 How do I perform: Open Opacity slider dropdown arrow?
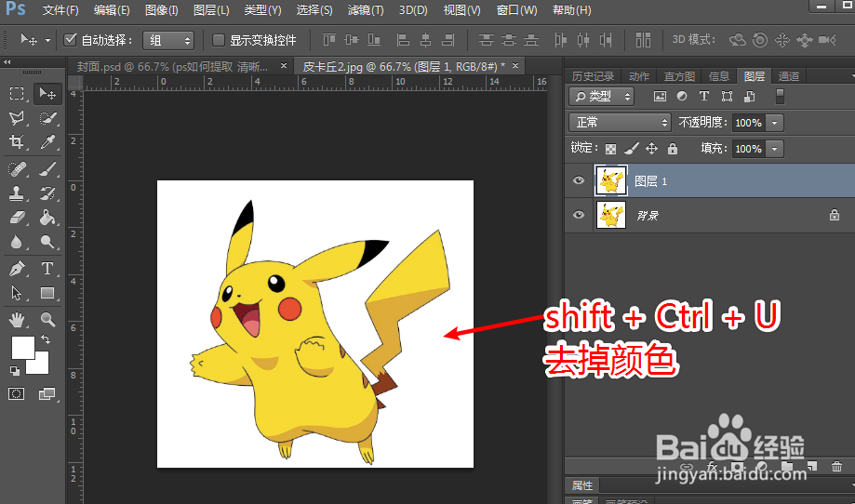(x=774, y=123)
